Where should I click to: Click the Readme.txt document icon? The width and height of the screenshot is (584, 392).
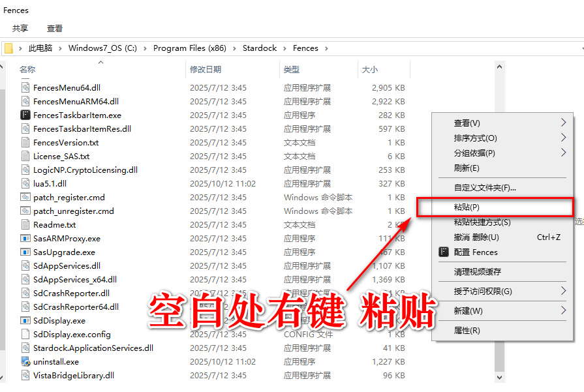pyautogui.click(x=25, y=225)
